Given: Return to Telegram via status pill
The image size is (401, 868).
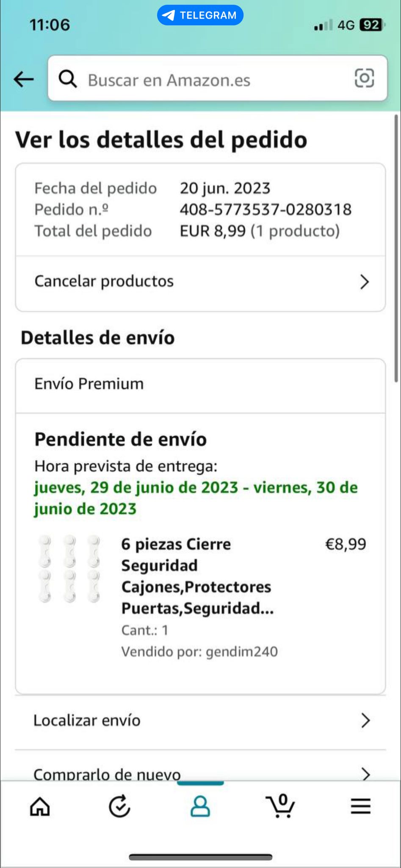Looking at the screenshot, I should 200,15.
